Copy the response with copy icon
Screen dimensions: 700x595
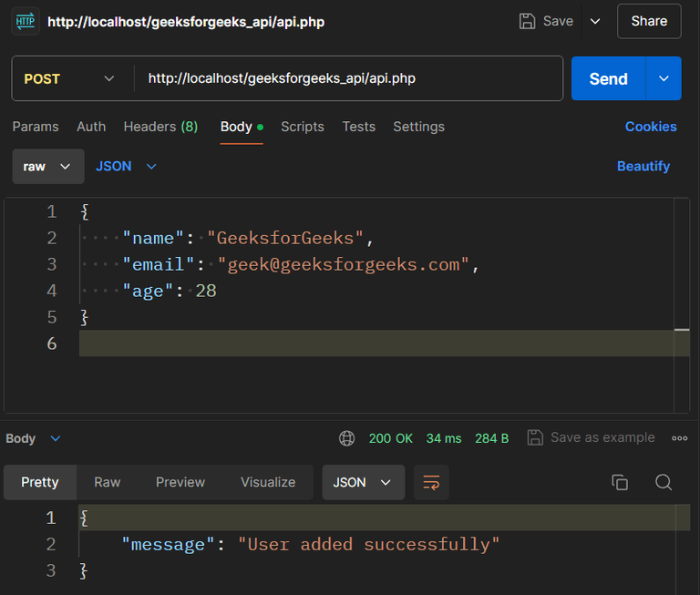tap(620, 483)
